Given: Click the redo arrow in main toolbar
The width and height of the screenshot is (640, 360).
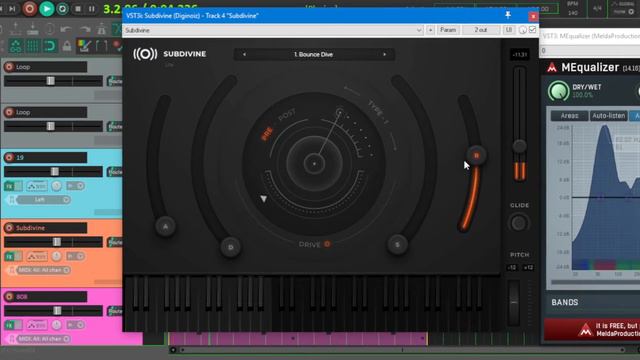Looking at the screenshot, I should point(84,29).
